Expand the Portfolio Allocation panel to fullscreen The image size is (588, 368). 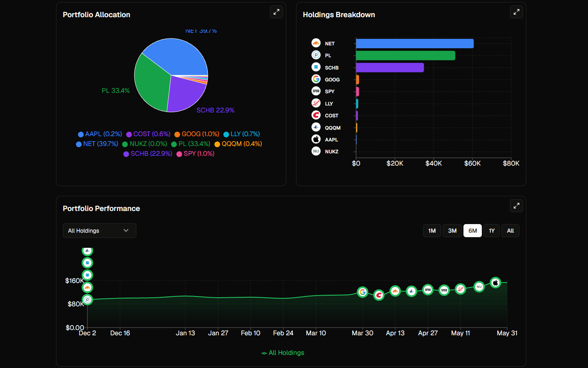[x=276, y=12]
